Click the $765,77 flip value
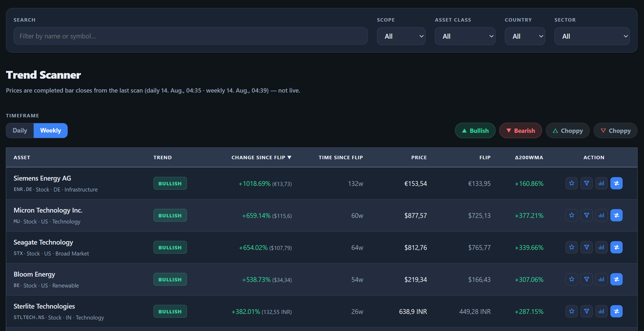644x331 pixels. [479, 248]
